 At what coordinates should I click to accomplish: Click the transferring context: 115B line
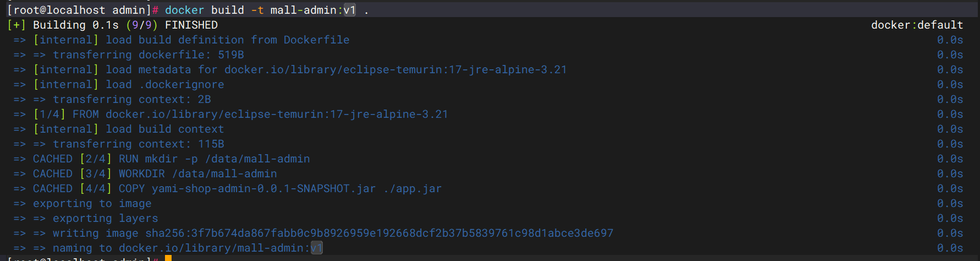[x=139, y=144]
